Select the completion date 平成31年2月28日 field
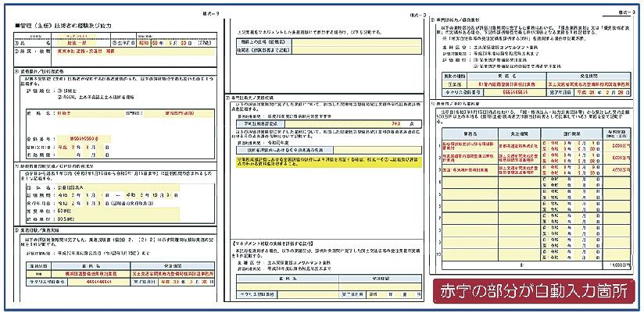 click(x=603, y=93)
